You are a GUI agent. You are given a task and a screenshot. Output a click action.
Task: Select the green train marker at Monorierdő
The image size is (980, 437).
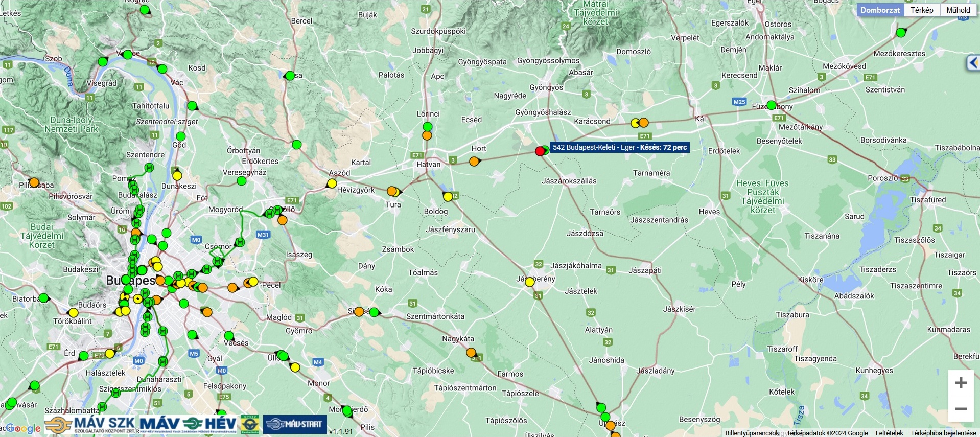[x=347, y=410]
